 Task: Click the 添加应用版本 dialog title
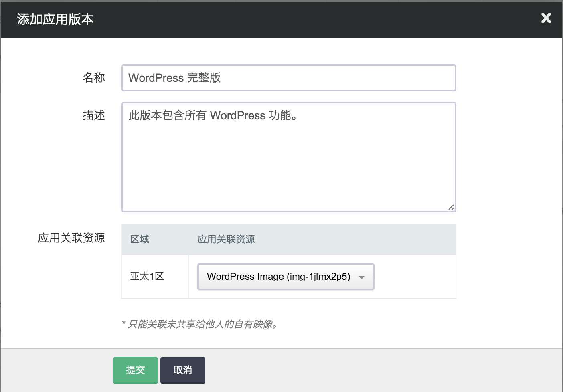tap(55, 19)
